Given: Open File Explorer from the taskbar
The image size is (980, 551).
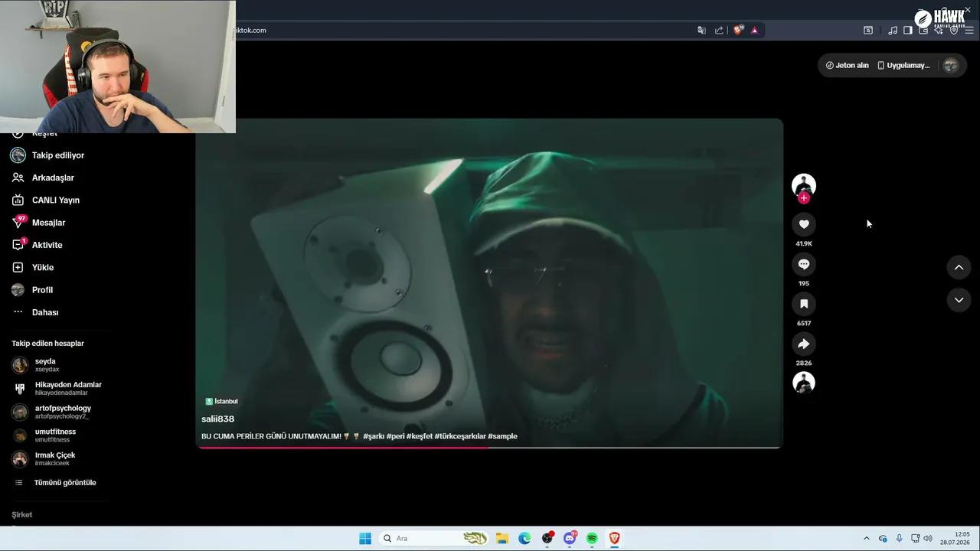Looking at the screenshot, I should [x=502, y=539].
